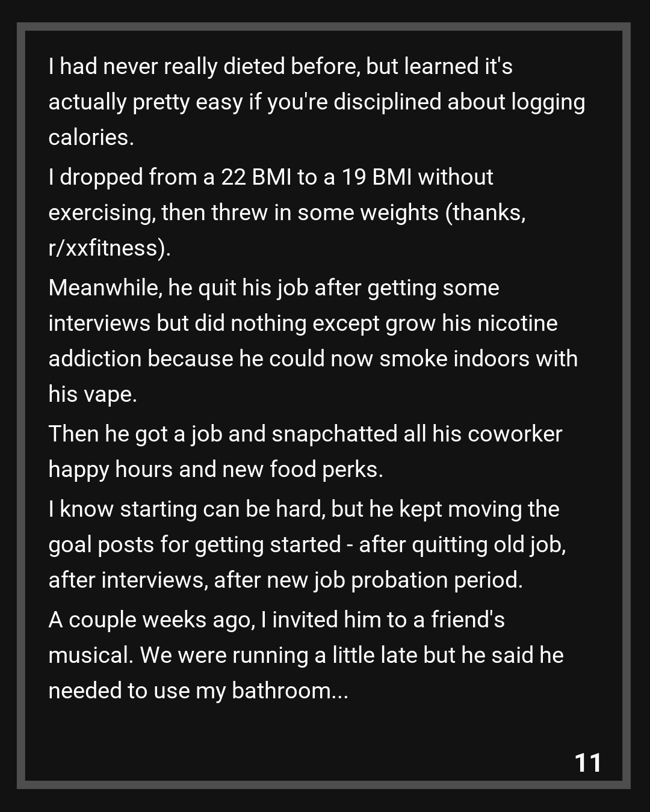
Task: Click the phrase 'nicotine' in the text
Action: (x=518, y=323)
